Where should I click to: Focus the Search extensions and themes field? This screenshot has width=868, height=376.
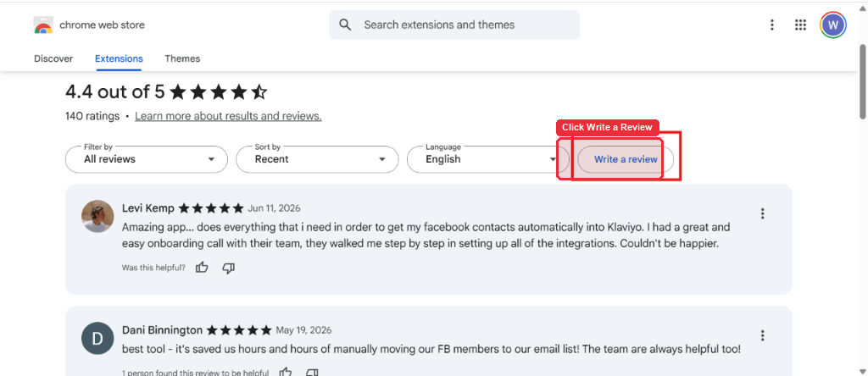pos(454,25)
